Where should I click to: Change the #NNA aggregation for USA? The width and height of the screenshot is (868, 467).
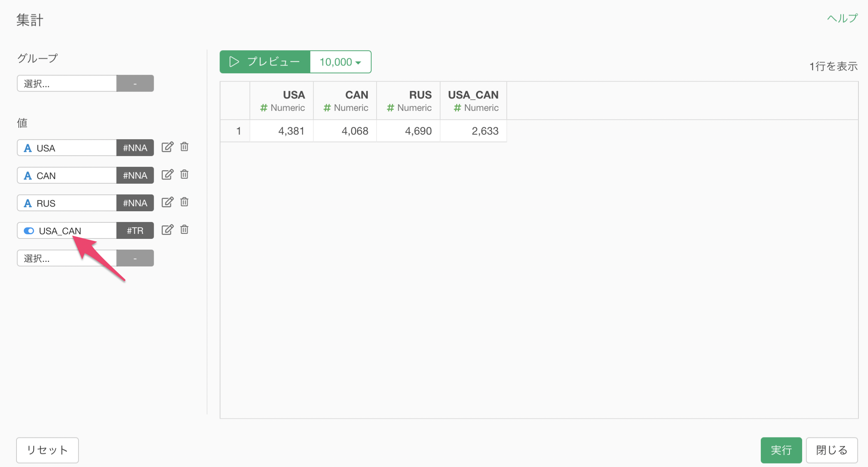pyautogui.click(x=135, y=148)
